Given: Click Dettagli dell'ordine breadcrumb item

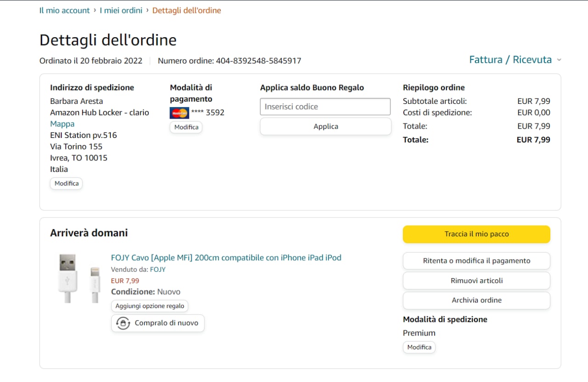Looking at the screenshot, I should coord(187,10).
